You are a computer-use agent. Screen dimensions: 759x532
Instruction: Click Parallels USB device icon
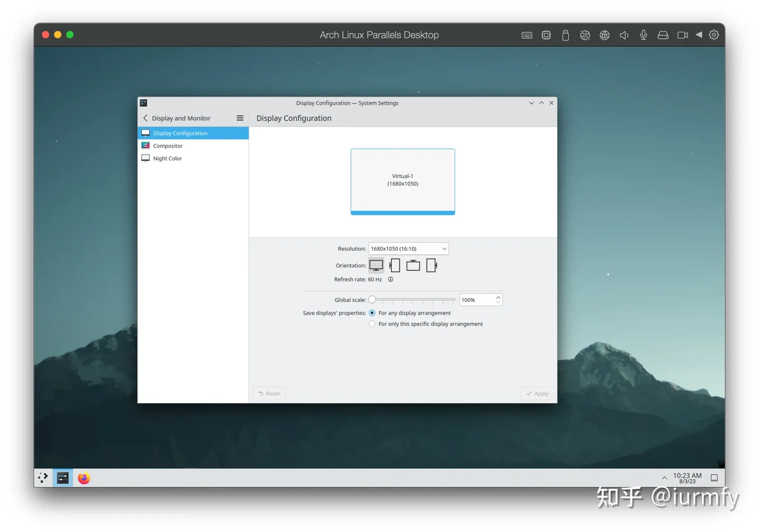coord(566,35)
